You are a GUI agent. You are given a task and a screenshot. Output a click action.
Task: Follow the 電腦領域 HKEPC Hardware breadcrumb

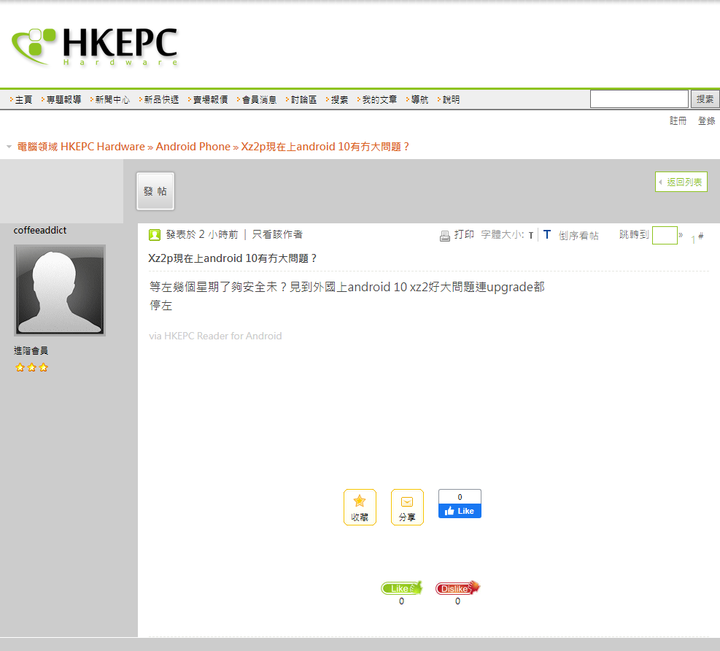(x=81, y=147)
